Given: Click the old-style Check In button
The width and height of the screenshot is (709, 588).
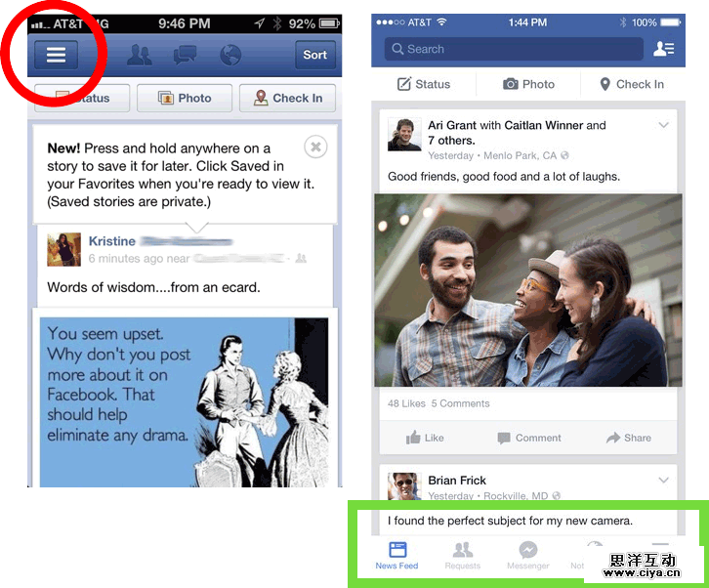Looking at the screenshot, I should [287, 98].
